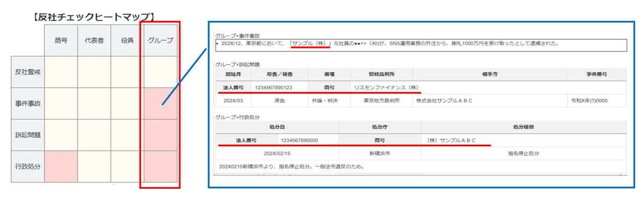
Task: Click the 新横浜市 agency cell
Action: pos(380,153)
